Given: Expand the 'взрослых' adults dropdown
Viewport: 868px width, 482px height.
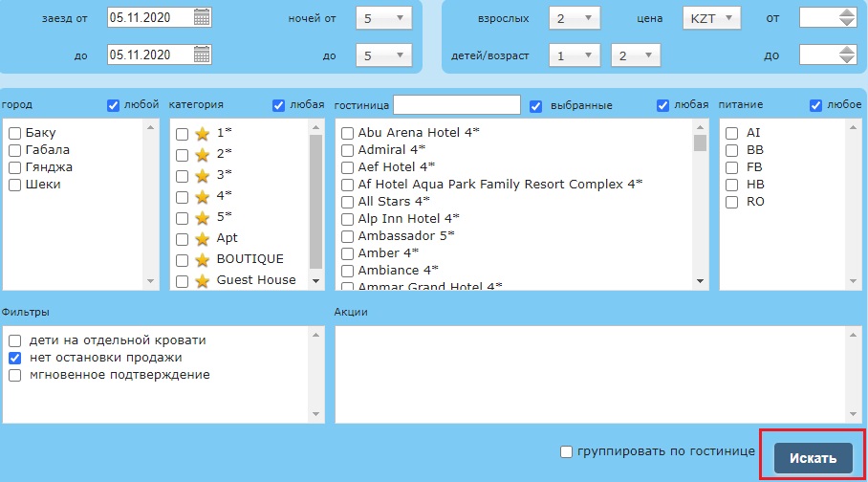Looking at the screenshot, I should [x=575, y=18].
